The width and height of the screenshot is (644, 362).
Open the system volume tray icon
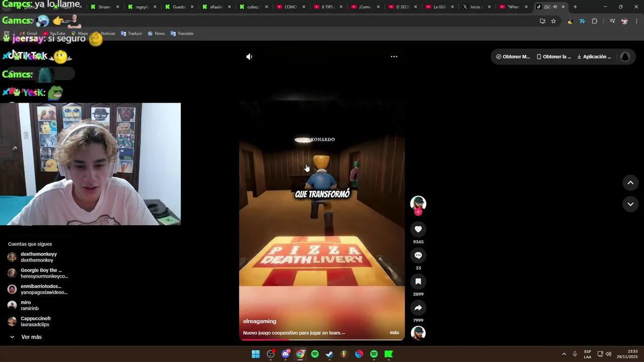coord(608,354)
